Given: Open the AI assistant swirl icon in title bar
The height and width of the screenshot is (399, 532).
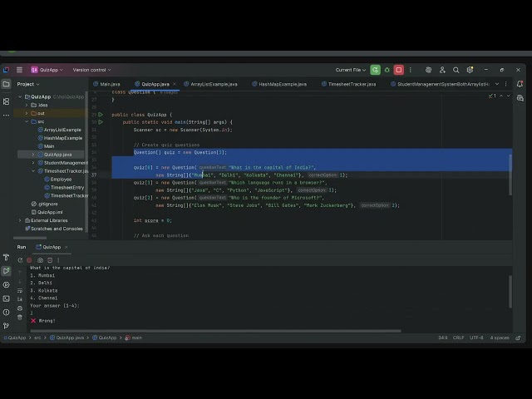Looking at the screenshot, I should click(x=429, y=70).
